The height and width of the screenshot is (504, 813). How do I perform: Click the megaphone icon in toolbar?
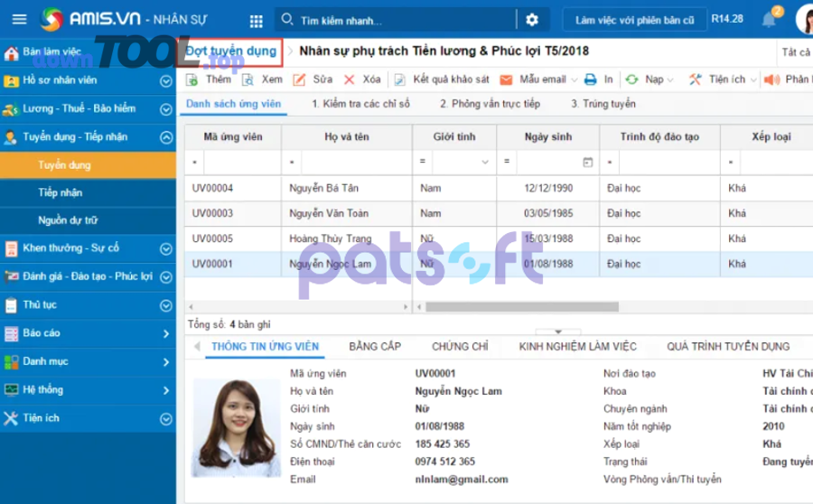click(x=772, y=79)
